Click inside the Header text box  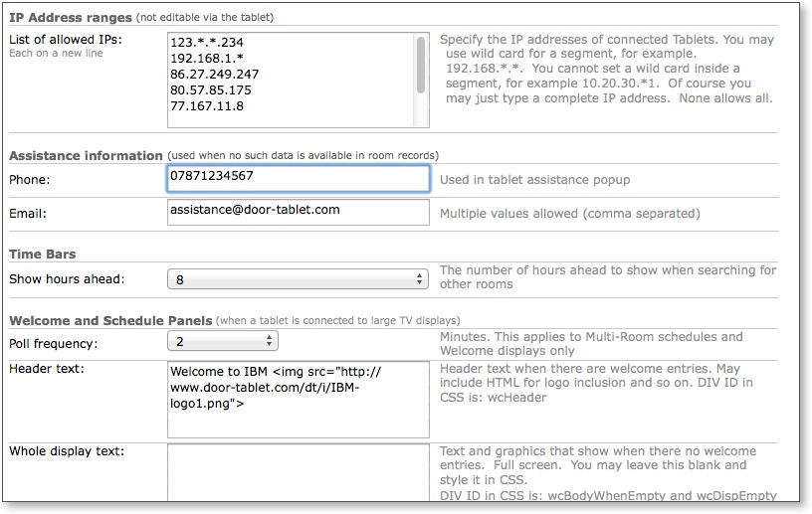click(x=298, y=399)
